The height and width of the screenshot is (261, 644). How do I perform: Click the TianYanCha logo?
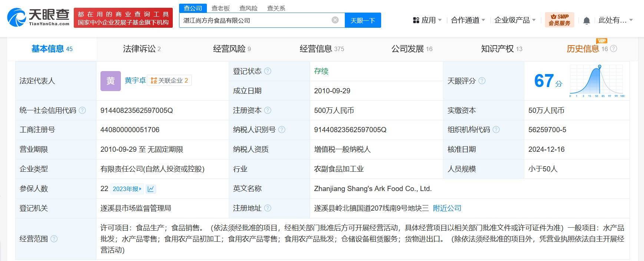(x=39, y=17)
